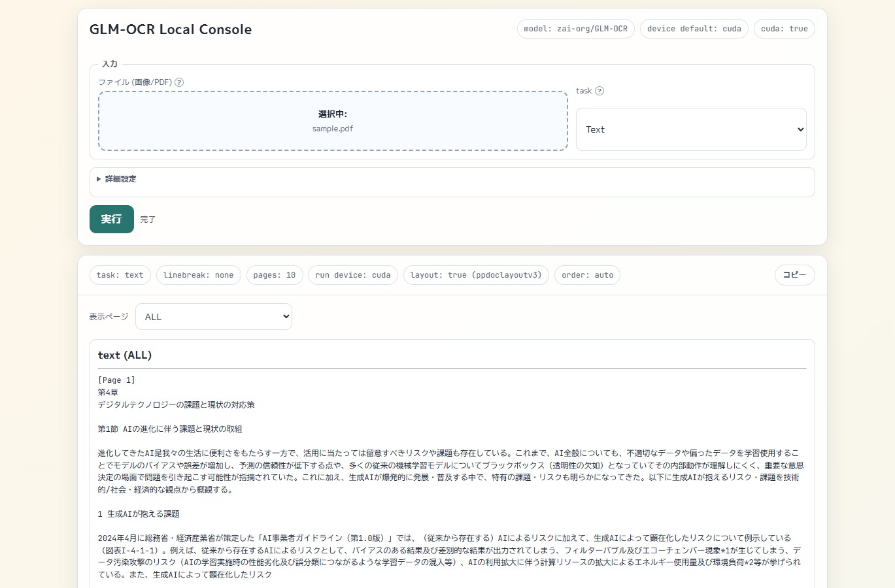Click the linebreak: none result chip
Image resolution: width=895 pixels, height=588 pixels.
point(199,274)
